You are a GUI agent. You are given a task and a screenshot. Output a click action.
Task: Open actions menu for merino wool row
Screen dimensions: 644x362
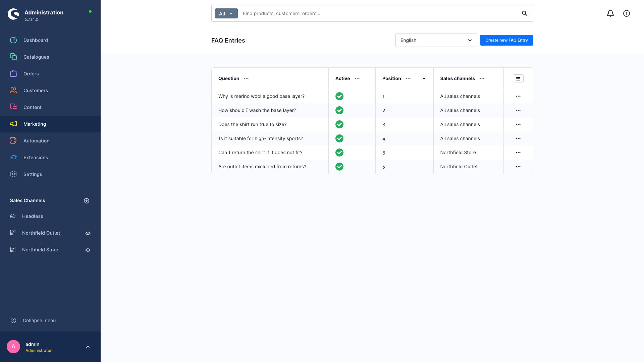coord(518,96)
